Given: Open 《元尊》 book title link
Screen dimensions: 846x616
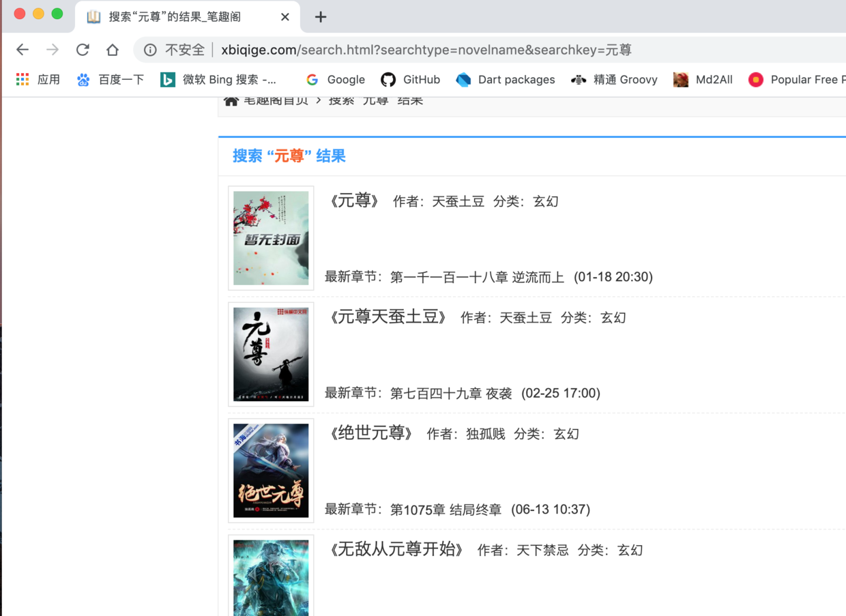Looking at the screenshot, I should tap(354, 201).
